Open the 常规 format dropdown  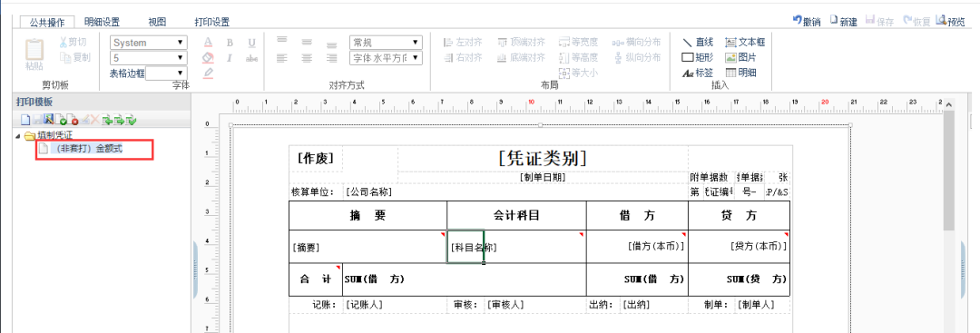tap(386, 43)
